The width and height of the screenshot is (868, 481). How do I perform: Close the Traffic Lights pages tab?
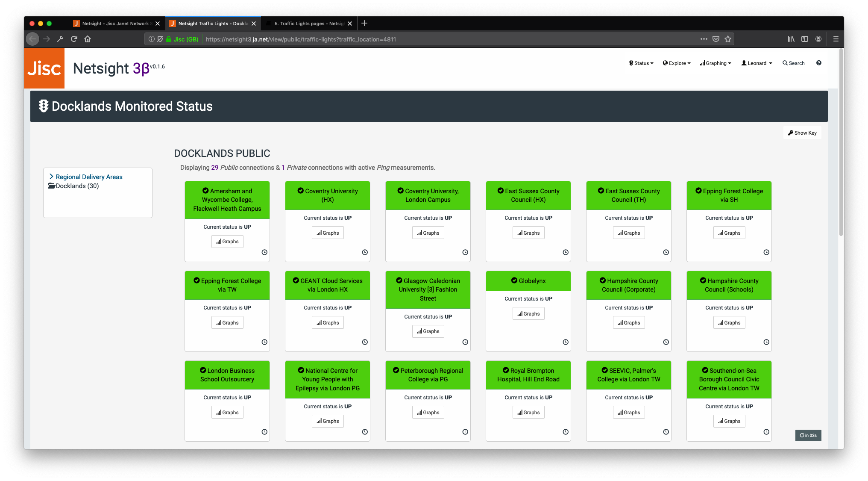coord(350,24)
